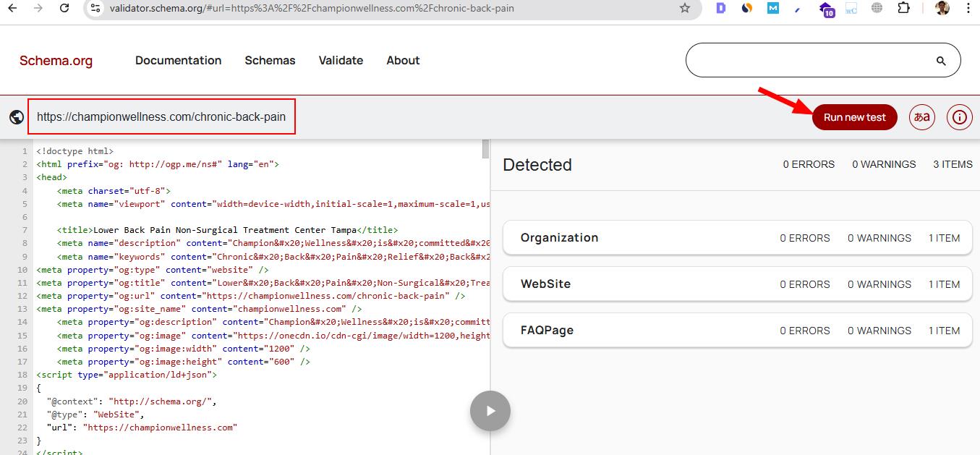Click the info circle icon
This screenshot has width=980, height=455.
pyautogui.click(x=960, y=117)
